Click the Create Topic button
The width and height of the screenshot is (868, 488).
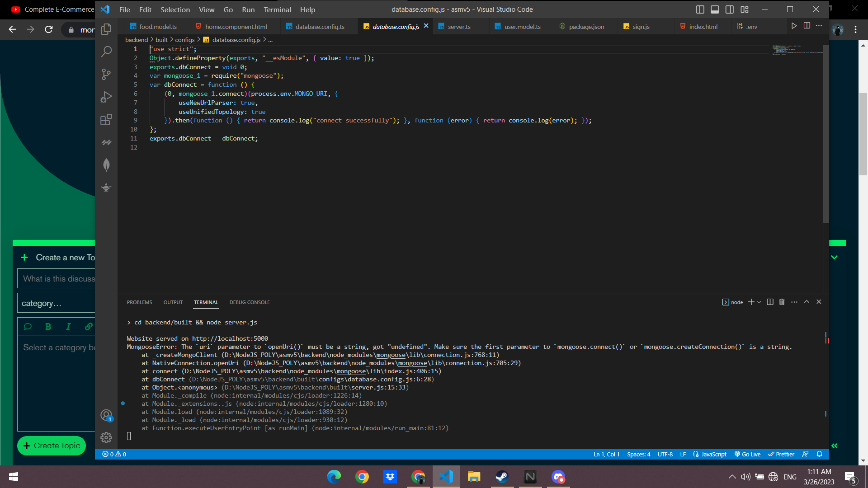pyautogui.click(x=52, y=446)
